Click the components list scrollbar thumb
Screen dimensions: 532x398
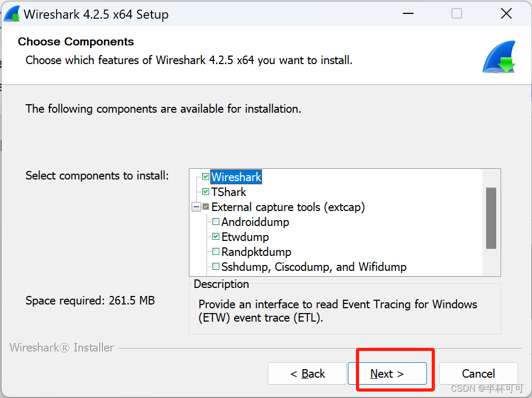[491, 218]
